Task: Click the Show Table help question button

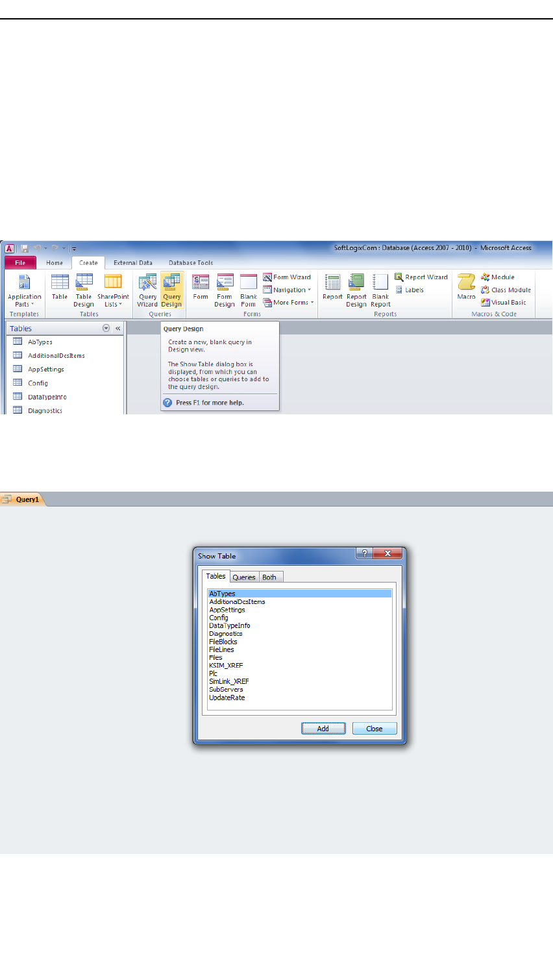Action: click(364, 553)
